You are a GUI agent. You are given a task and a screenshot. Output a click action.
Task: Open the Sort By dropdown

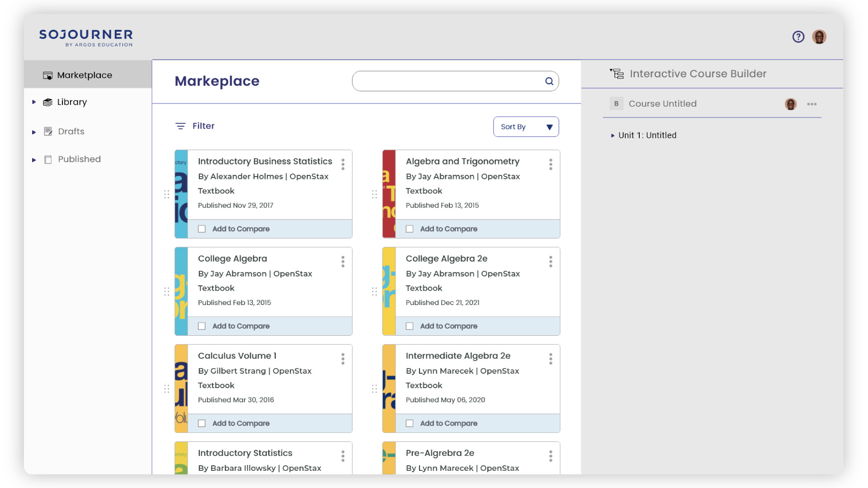point(526,127)
